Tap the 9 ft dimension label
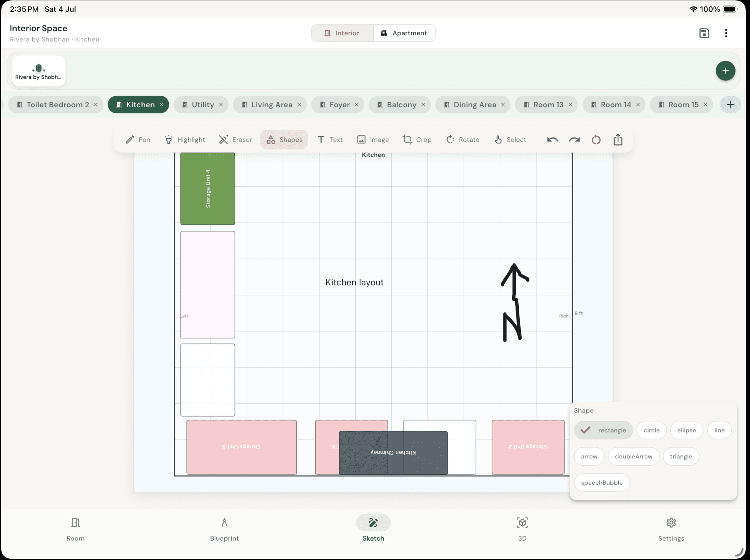The image size is (750, 560). click(578, 313)
